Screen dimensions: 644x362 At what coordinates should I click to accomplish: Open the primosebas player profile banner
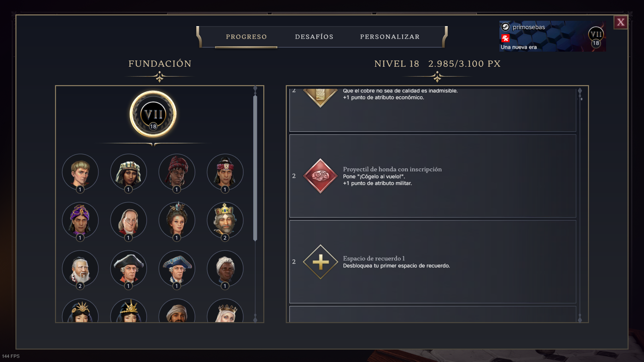coord(552,36)
